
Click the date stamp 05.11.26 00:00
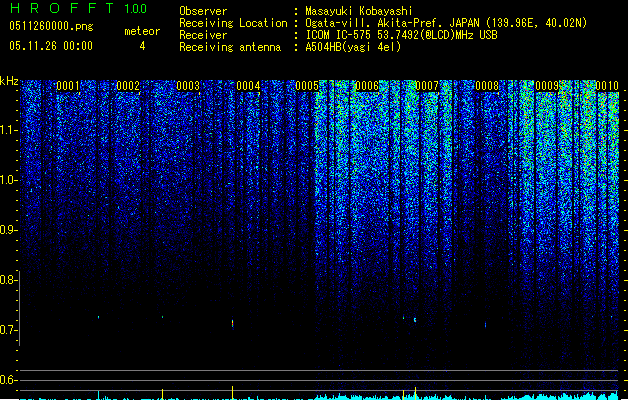click(51, 46)
